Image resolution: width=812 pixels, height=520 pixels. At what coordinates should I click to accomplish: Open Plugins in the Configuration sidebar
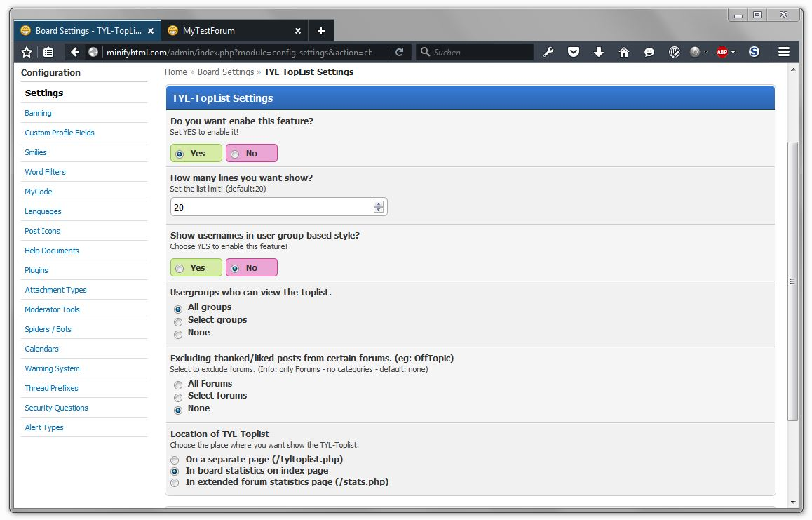[x=36, y=270]
